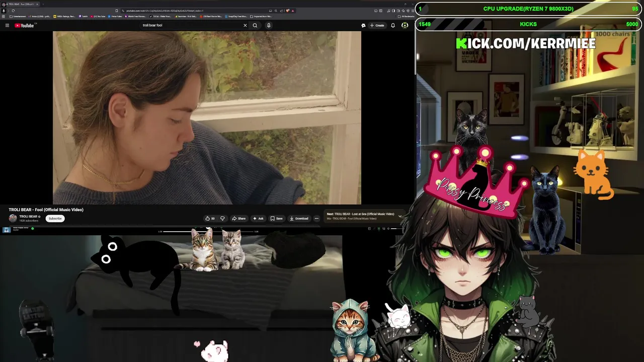Open the All Bookmarks folder

coord(406,16)
